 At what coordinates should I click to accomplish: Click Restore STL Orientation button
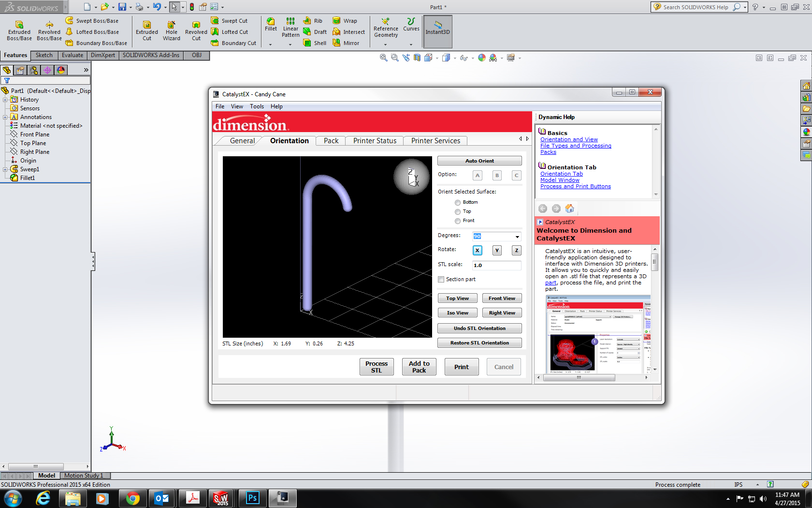[x=479, y=343]
